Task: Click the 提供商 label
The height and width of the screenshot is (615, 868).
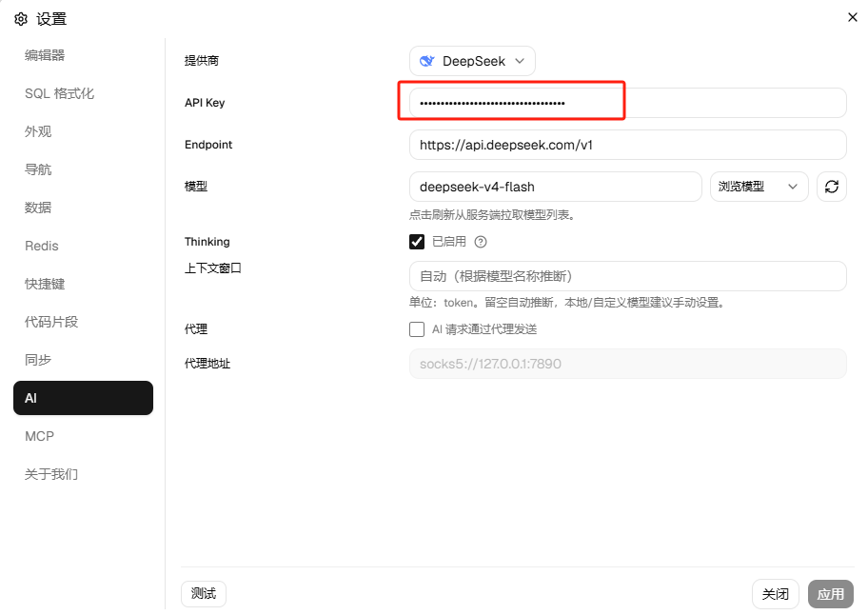Action: tap(202, 61)
